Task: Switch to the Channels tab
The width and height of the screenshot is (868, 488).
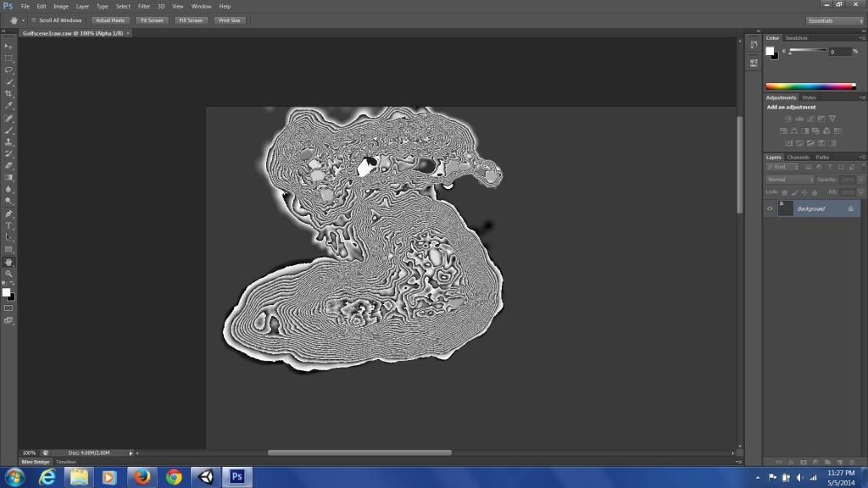Action: pos(798,157)
